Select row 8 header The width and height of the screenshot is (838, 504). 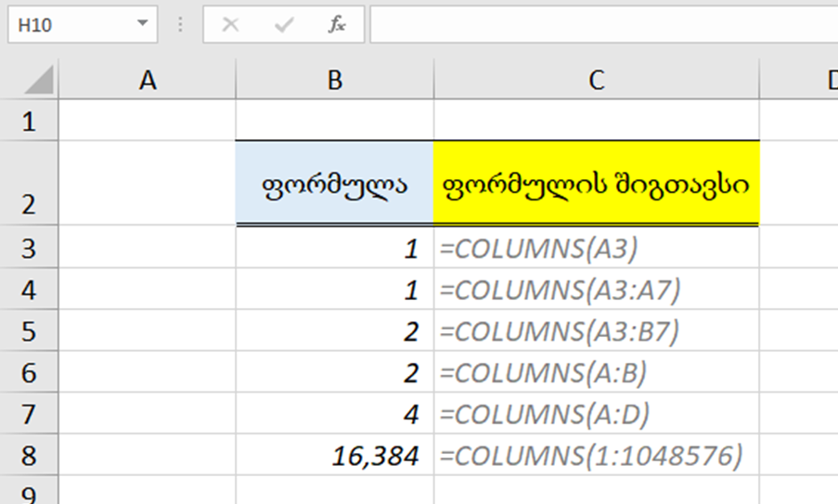point(29,455)
